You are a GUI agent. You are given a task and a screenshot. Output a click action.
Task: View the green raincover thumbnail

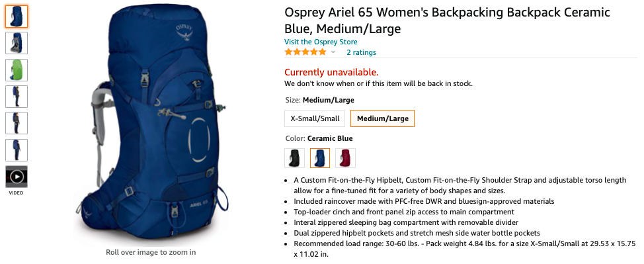pos(17,70)
